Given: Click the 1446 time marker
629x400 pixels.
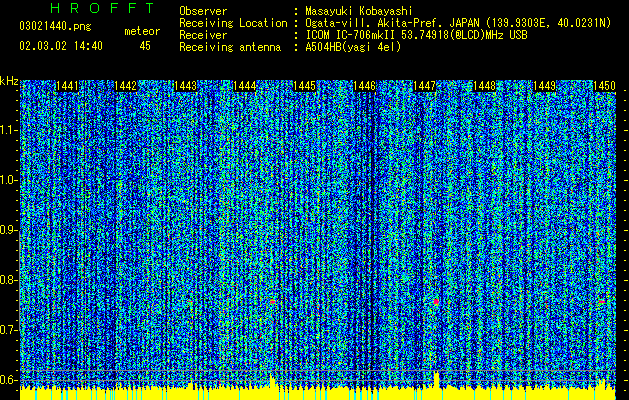Looking at the screenshot, I should click(364, 86).
